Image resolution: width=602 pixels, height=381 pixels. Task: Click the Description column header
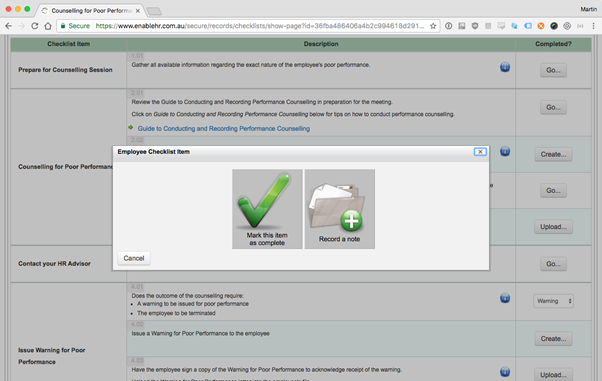tap(321, 44)
